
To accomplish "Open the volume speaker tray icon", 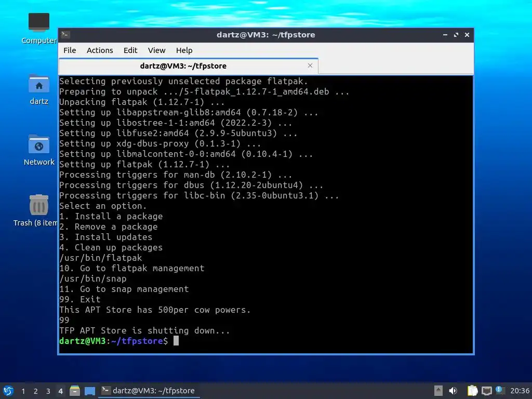I will [453, 391].
